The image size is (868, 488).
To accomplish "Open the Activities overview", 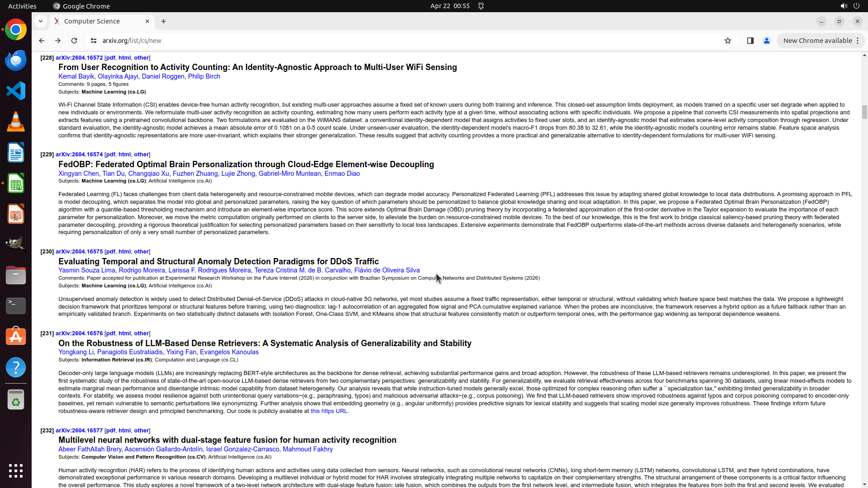I will [x=22, y=6].
